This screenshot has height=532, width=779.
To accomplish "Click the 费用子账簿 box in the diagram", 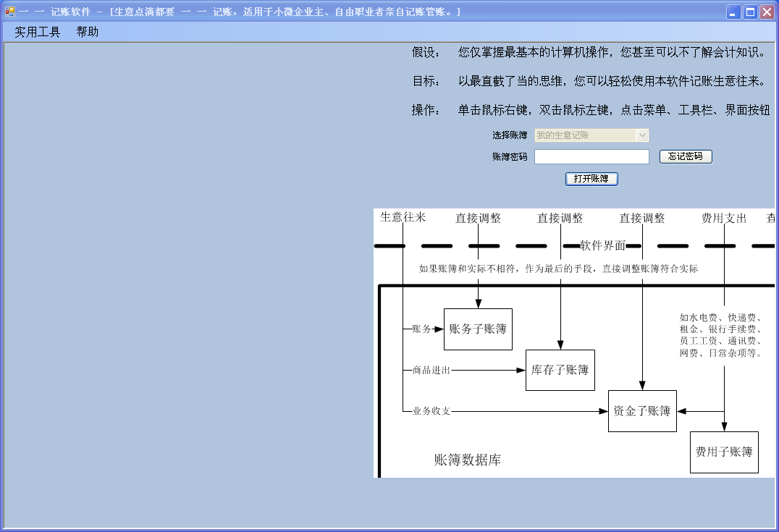I will pyautogui.click(x=724, y=452).
